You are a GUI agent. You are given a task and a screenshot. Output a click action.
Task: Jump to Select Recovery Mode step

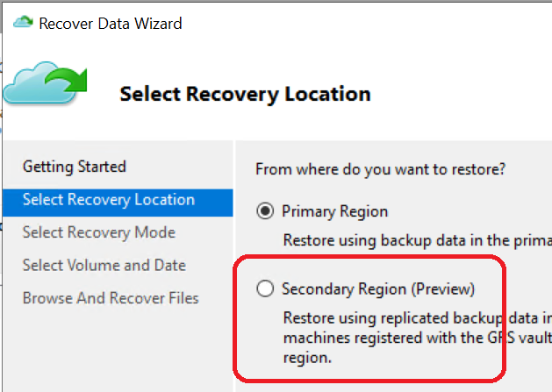coord(99,232)
